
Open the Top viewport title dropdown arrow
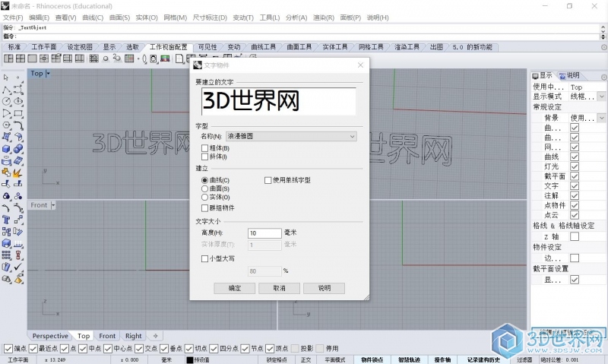coord(48,73)
